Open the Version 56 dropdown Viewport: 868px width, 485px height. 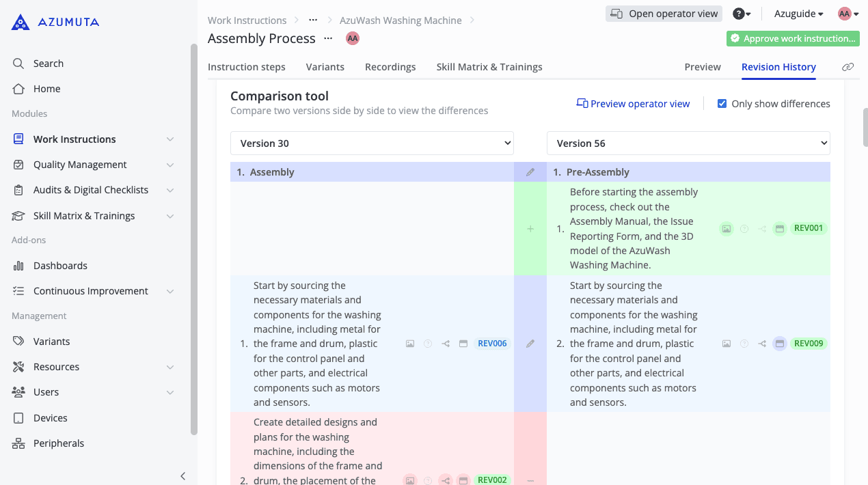tap(688, 143)
